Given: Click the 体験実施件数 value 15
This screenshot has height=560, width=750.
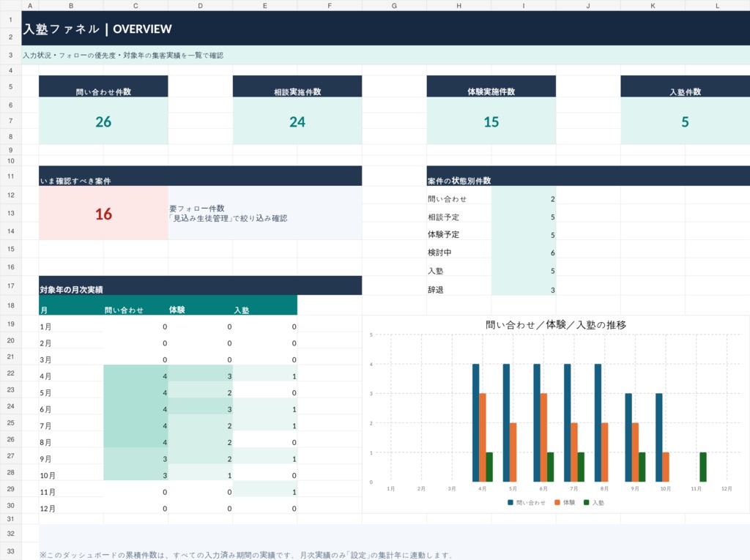Looking at the screenshot, I should click(491, 122).
